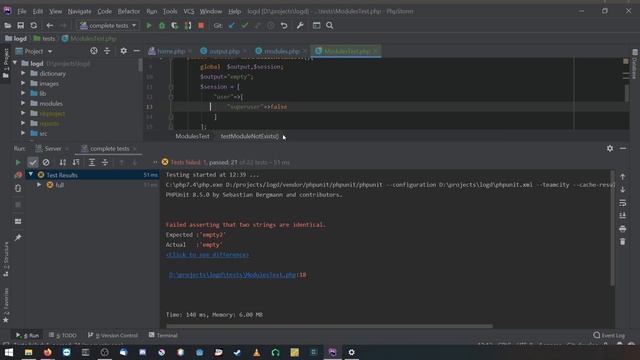The height and width of the screenshot is (360, 640).
Task: Collapse all test results
Action: point(105,162)
